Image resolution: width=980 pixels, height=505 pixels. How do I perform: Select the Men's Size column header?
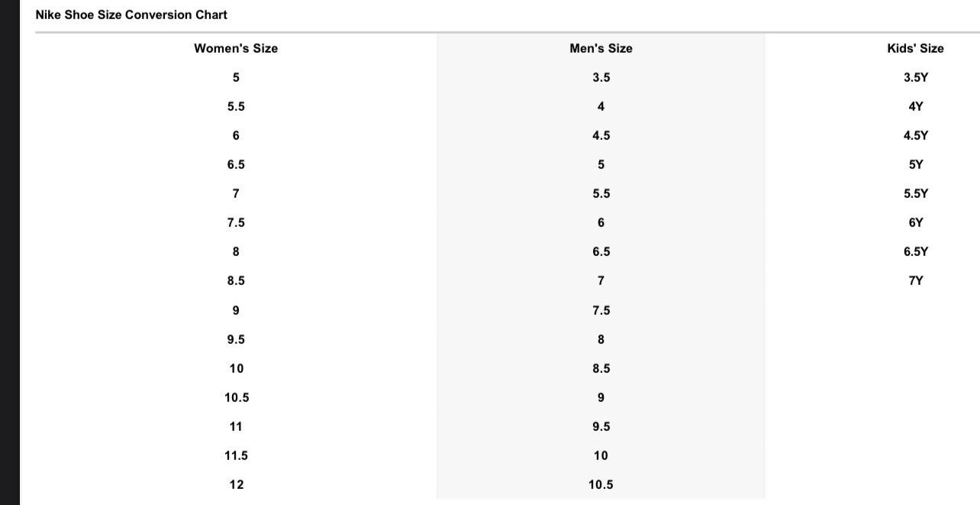(x=601, y=48)
